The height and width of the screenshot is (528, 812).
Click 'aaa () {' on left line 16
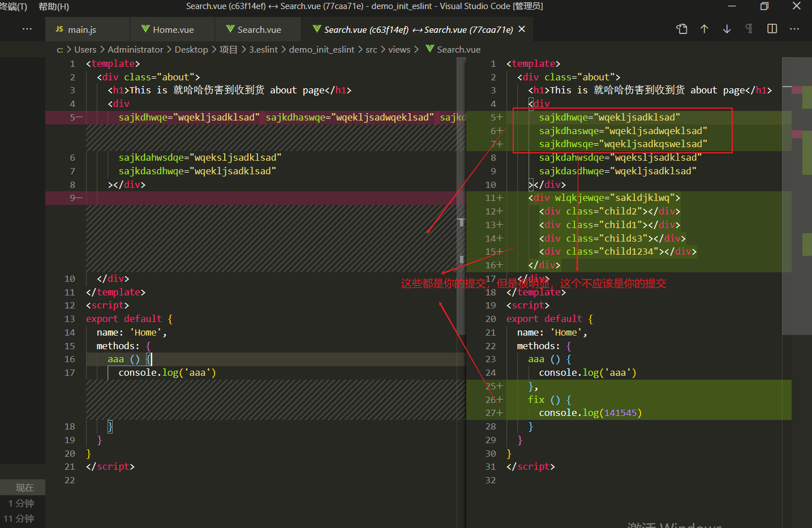130,359
